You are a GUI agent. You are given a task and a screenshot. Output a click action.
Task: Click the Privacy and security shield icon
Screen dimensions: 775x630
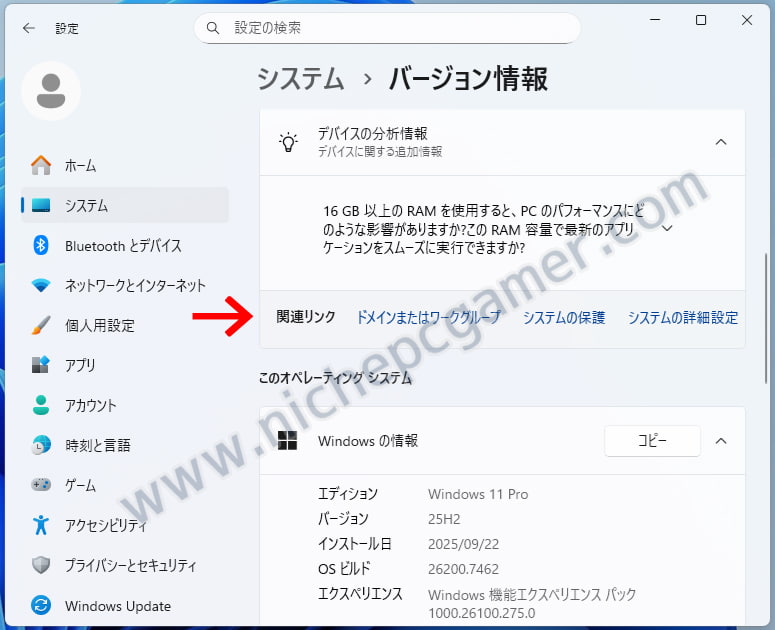(x=41, y=565)
